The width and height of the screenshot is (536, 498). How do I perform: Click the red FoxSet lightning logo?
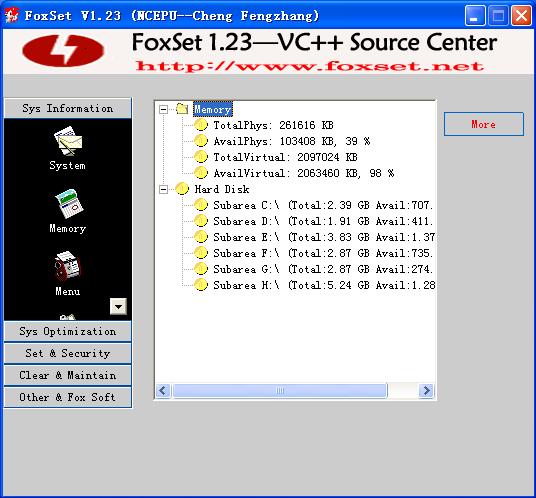tap(63, 50)
